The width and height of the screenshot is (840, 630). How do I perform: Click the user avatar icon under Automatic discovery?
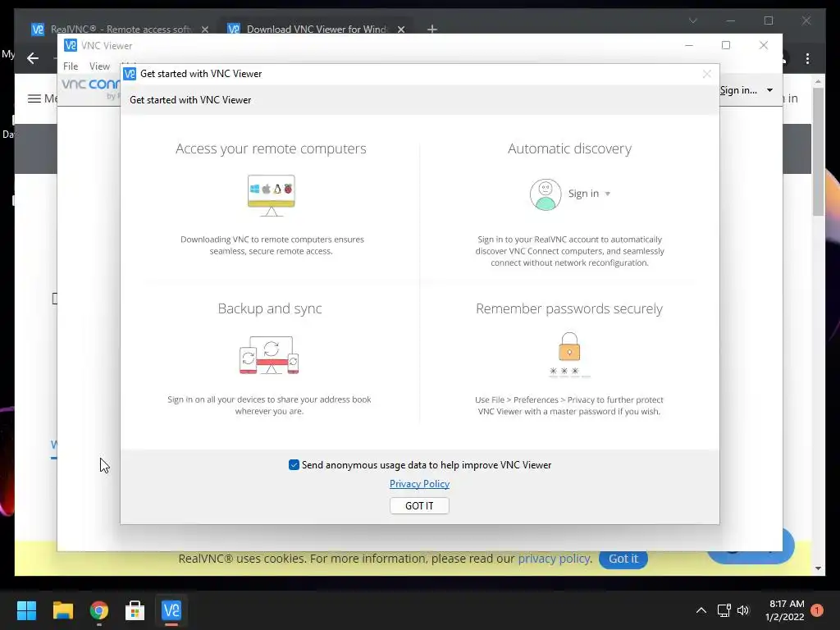(x=546, y=194)
